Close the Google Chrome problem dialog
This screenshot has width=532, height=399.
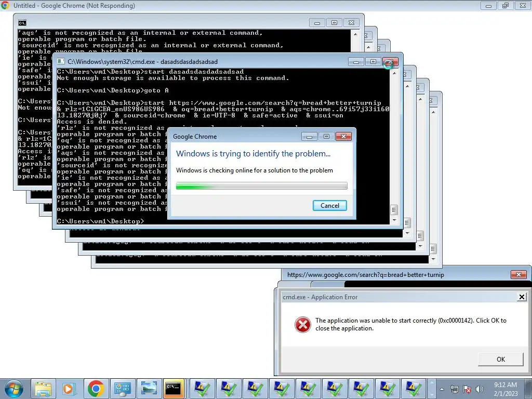click(343, 137)
